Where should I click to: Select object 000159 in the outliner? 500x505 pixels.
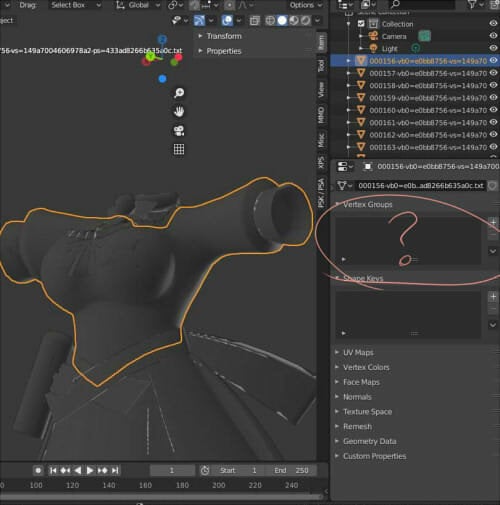tap(428, 98)
